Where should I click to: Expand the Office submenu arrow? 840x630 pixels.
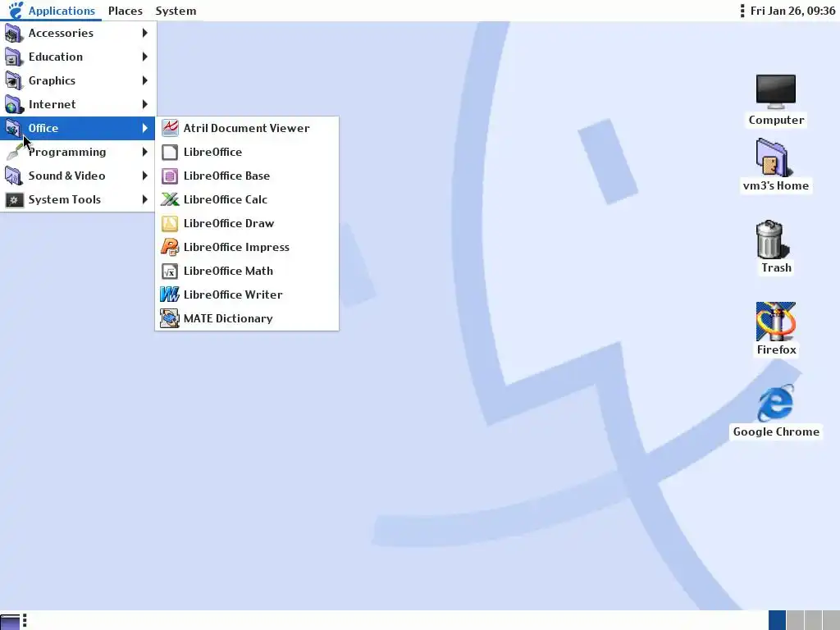coord(144,128)
